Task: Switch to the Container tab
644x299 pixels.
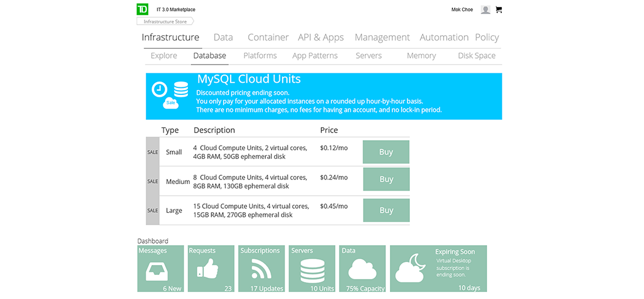Action: (x=268, y=38)
